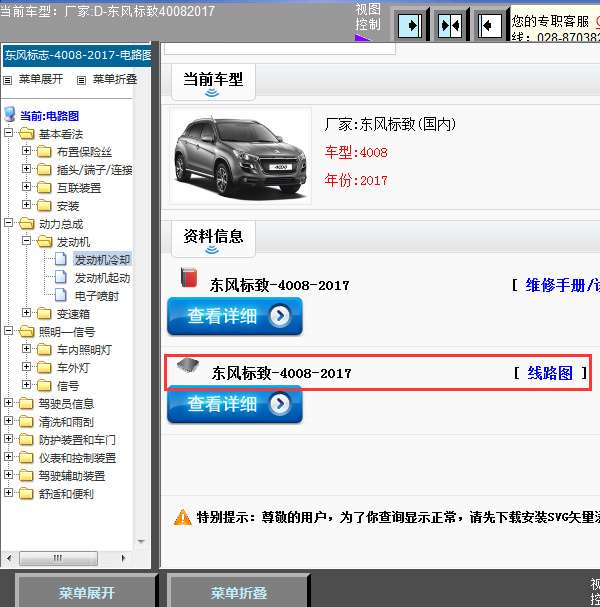The width and height of the screenshot is (600, 607).
Task: Click the 资料信息 tab header
Action: point(213,239)
